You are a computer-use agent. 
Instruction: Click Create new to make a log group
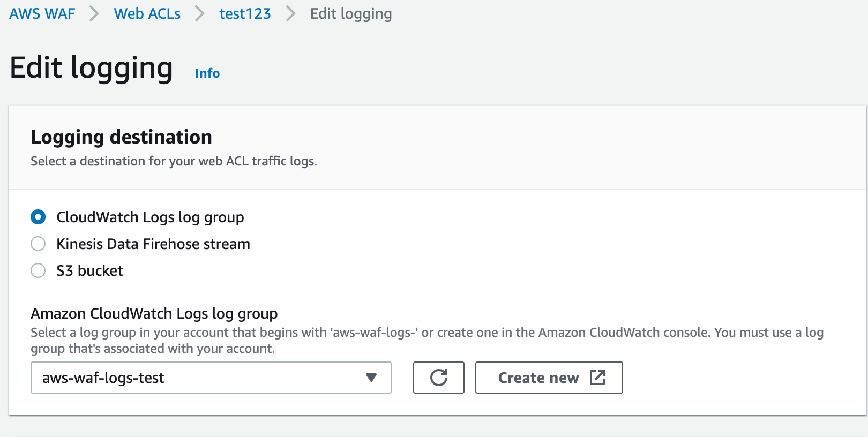[538, 377]
